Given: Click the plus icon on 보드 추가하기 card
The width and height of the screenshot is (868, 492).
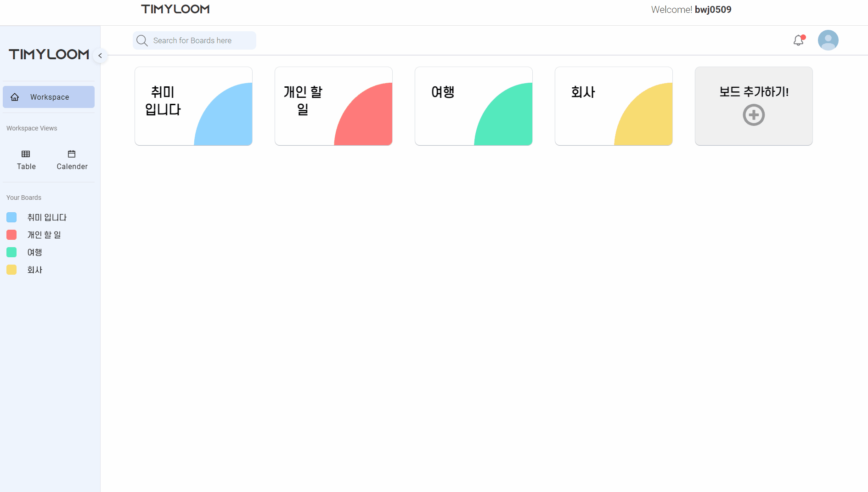Looking at the screenshot, I should click(754, 115).
